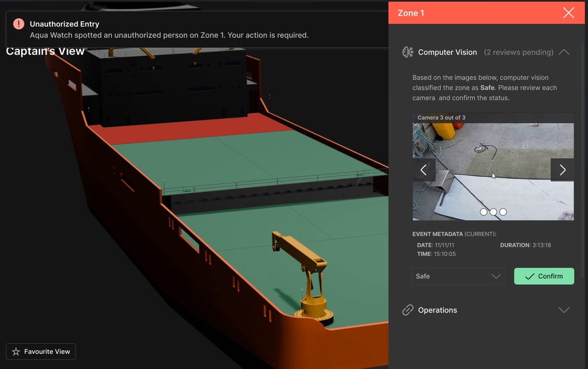Click the Zone 1 header title
This screenshot has height=369, width=588.
click(x=411, y=13)
